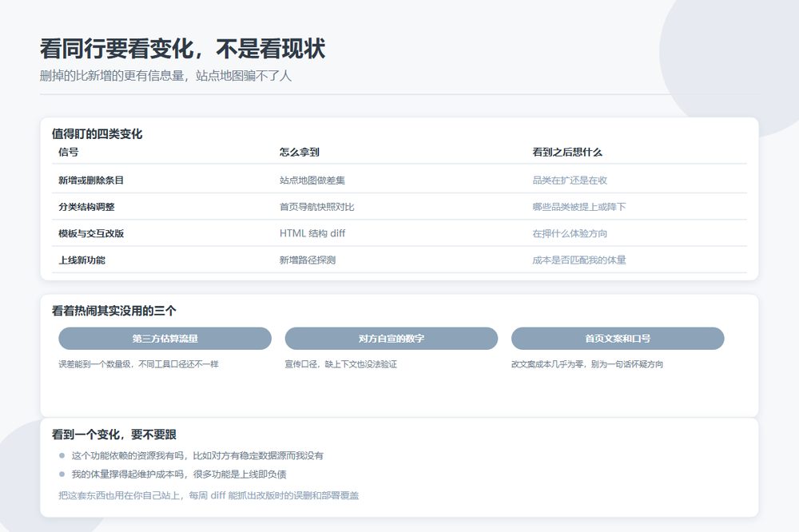The height and width of the screenshot is (532, 799).
Task: Click the HTML 结构 diff cell
Action: (312, 233)
